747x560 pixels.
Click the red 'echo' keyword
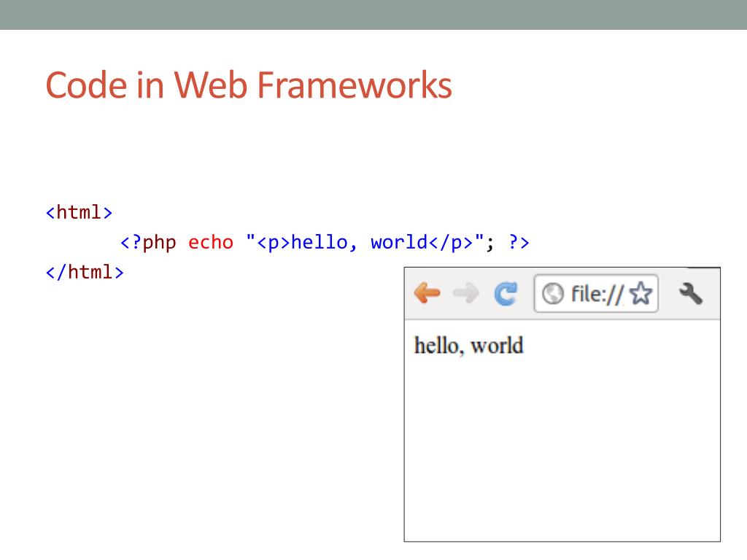[211, 242]
